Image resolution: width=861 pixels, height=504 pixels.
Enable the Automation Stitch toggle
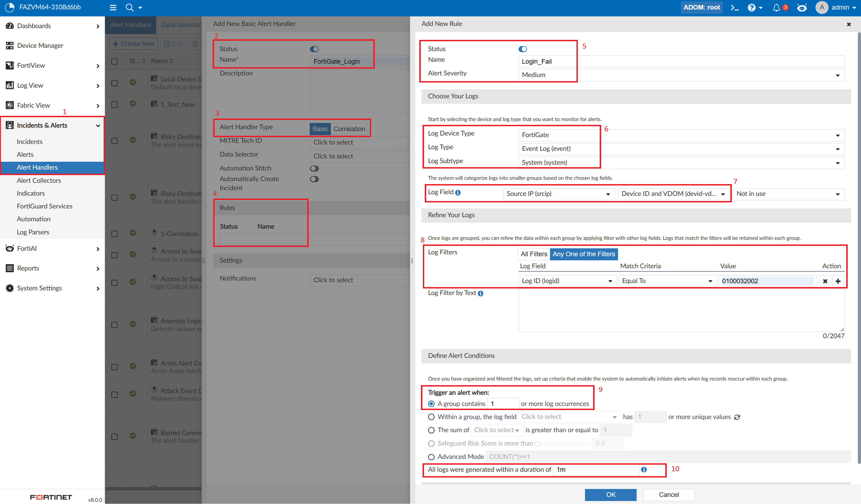click(314, 168)
